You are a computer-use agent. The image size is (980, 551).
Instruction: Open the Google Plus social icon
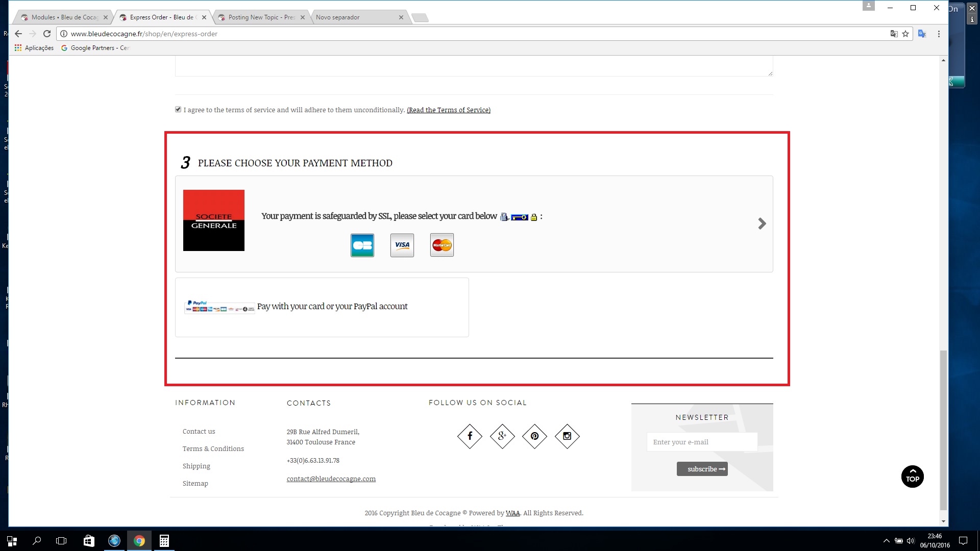[x=502, y=436]
